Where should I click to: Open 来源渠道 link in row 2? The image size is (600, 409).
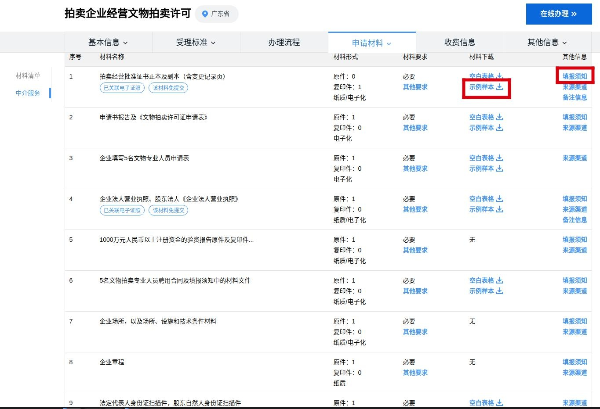coord(575,128)
